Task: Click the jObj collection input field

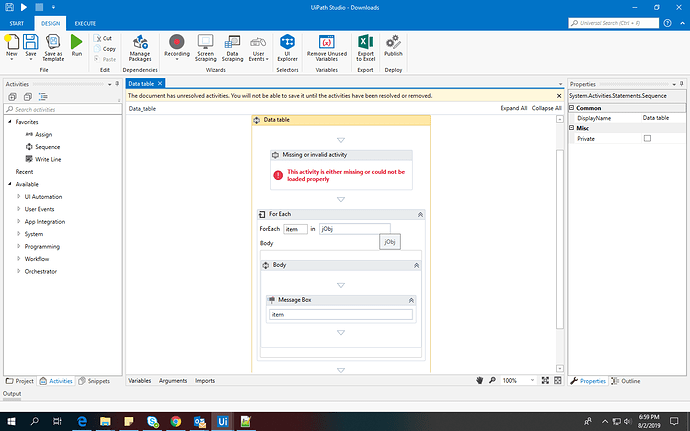Action: coord(355,229)
